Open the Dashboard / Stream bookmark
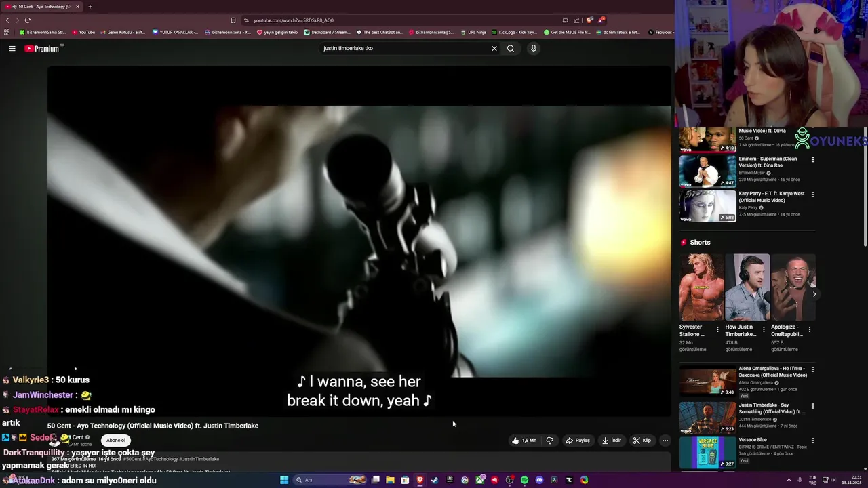Screen dimensions: 868x488 (x=328, y=32)
